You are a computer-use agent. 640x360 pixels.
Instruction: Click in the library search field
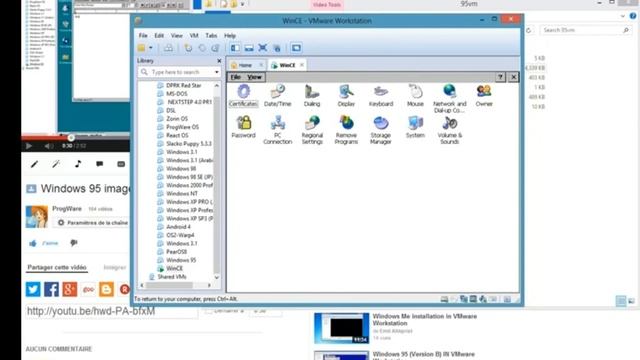tap(180, 72)
